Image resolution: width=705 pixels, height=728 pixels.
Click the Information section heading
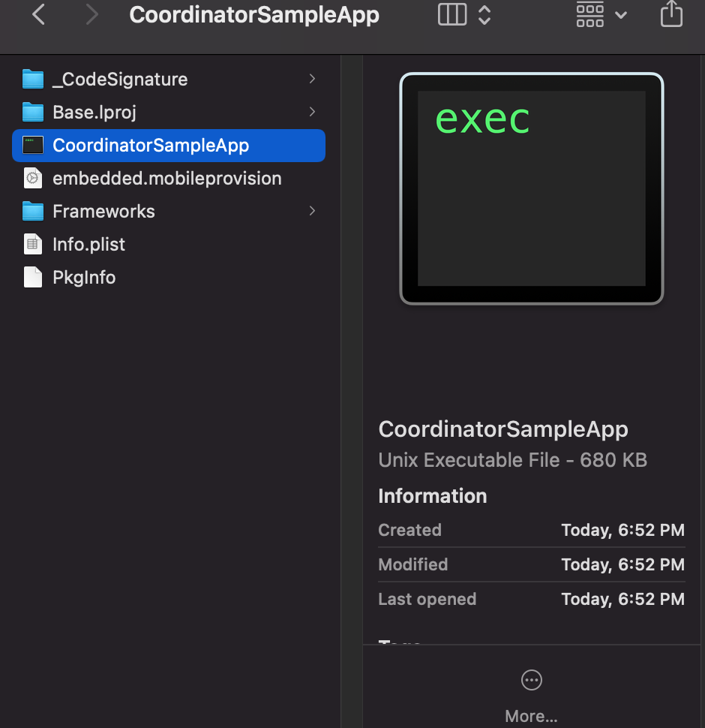click(432, 496)
